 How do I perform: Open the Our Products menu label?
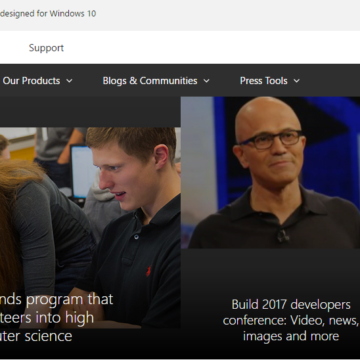[x=31, y=81]
